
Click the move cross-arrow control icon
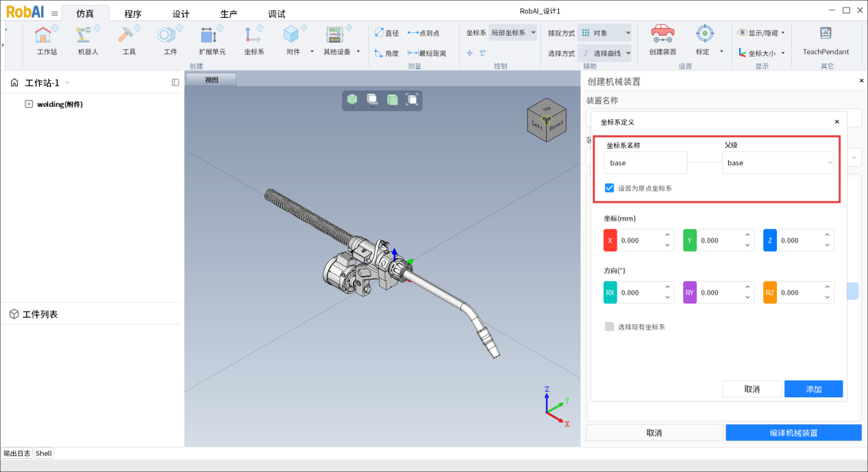470,53
